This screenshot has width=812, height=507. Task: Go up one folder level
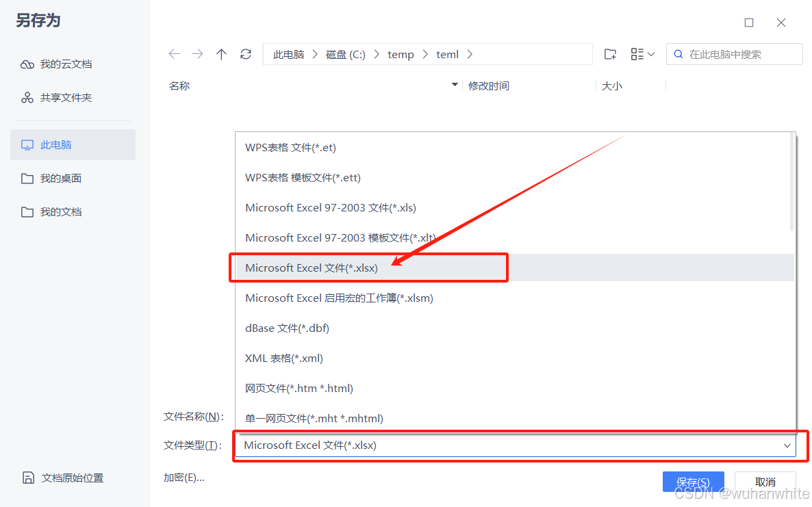221,54
